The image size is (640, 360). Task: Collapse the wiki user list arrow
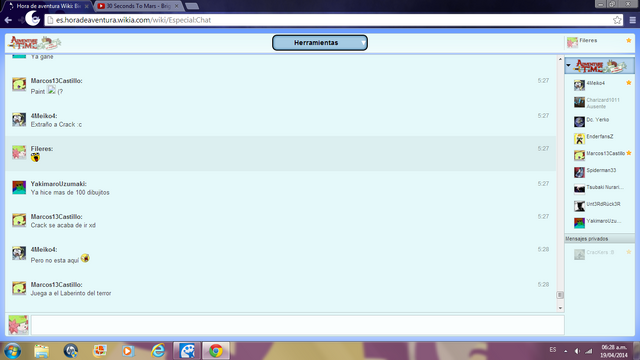(x=568, y=65)
